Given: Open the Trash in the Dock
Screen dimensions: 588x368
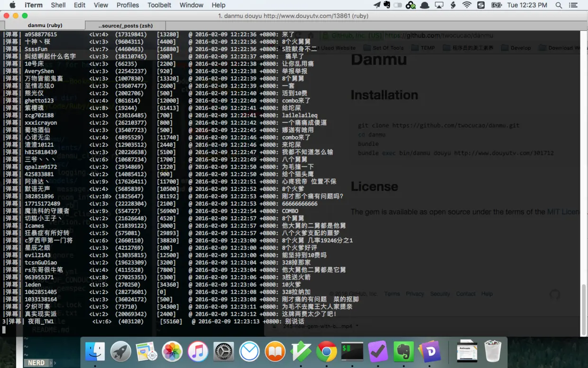Looking at the screenshot, I should [x=493, y=352].
